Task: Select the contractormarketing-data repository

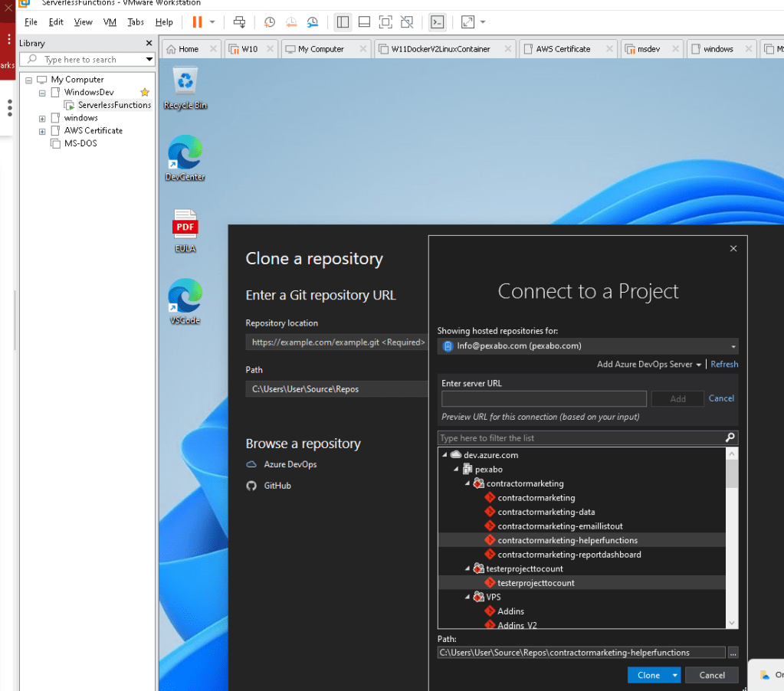Action: click(546, 513)
